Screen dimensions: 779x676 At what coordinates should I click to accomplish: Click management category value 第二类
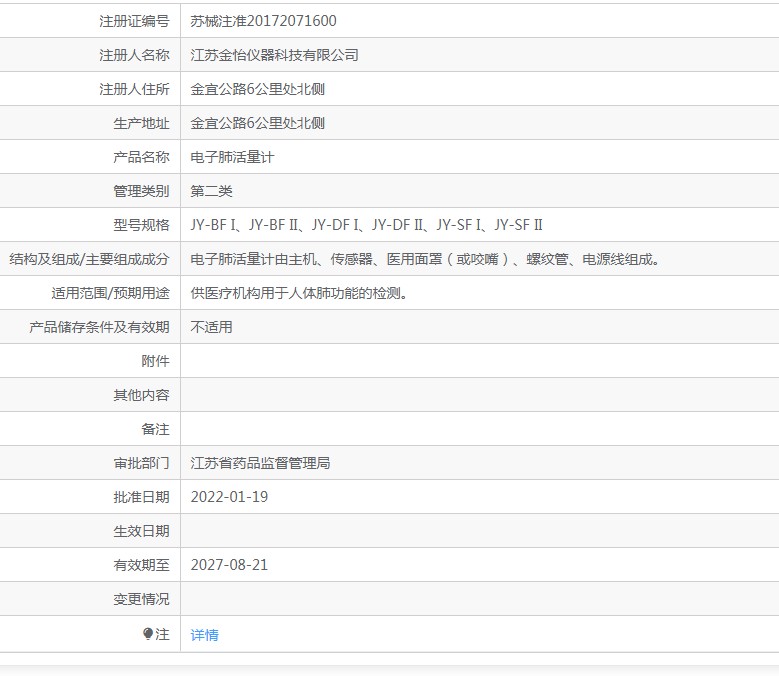211,191
